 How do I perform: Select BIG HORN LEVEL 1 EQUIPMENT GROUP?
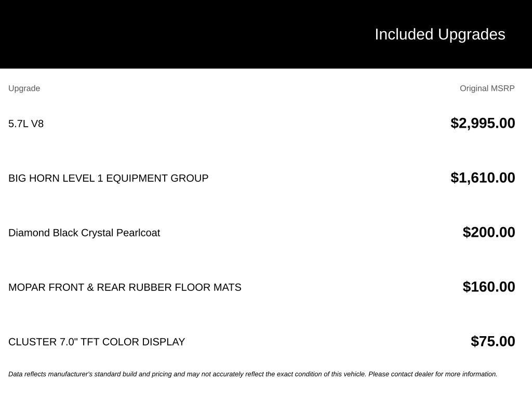point(108,178)
